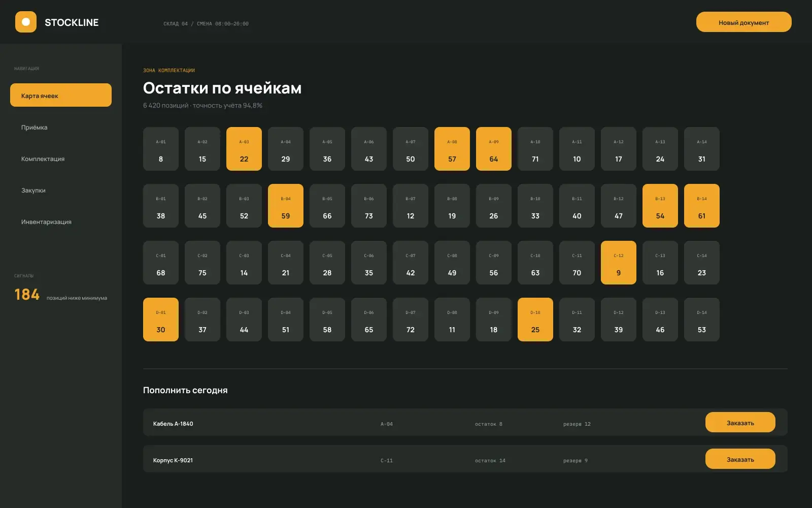This screenshot has height=508, width=812.
Task: Open highlighted cell A-09 with 64
Action: [494, 149]
